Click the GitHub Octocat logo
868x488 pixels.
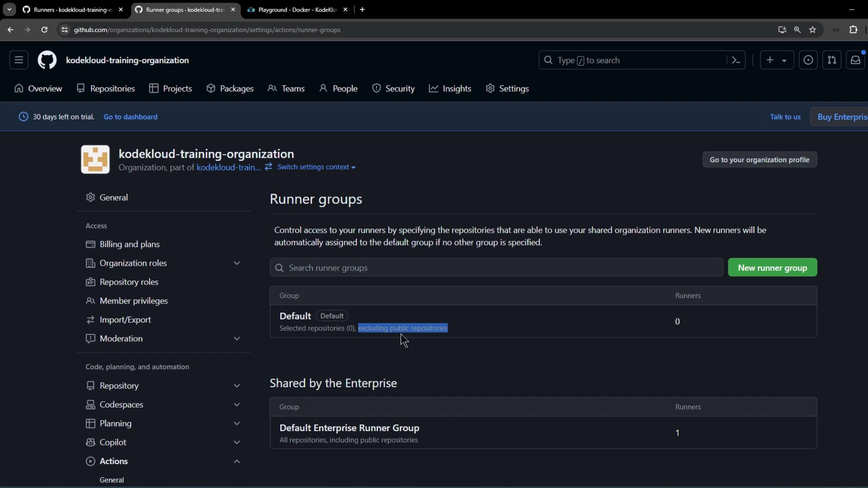[x=47, y=60]
